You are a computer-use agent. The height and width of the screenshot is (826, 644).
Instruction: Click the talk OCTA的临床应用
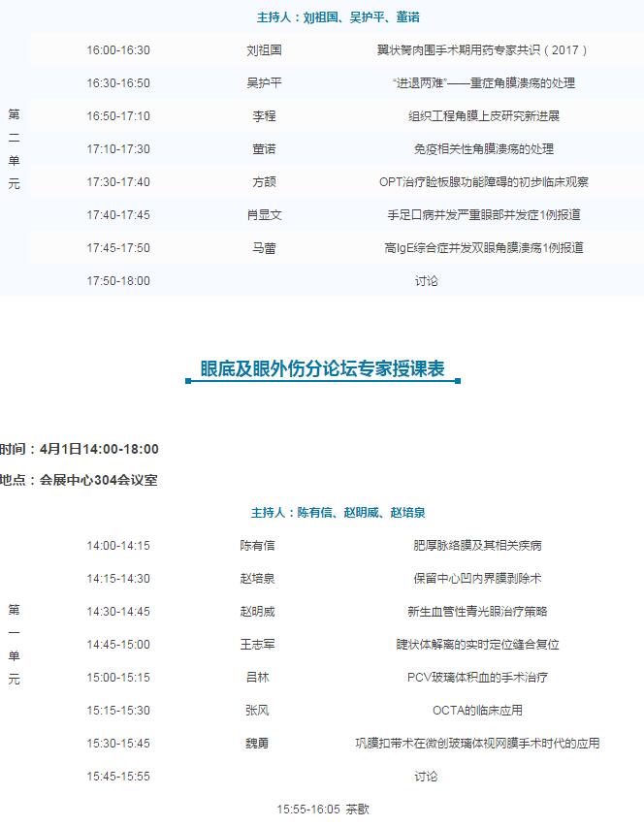pos(477,711)
